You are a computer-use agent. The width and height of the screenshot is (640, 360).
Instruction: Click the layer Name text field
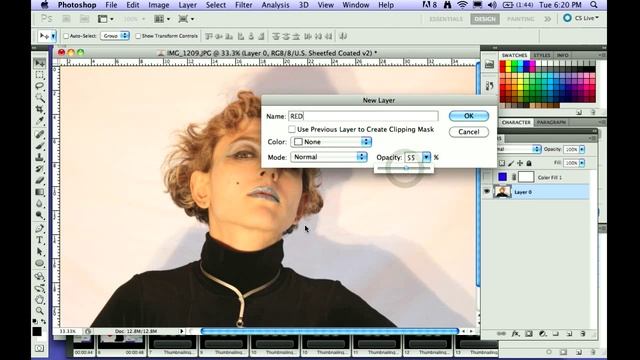pos(363,116)
